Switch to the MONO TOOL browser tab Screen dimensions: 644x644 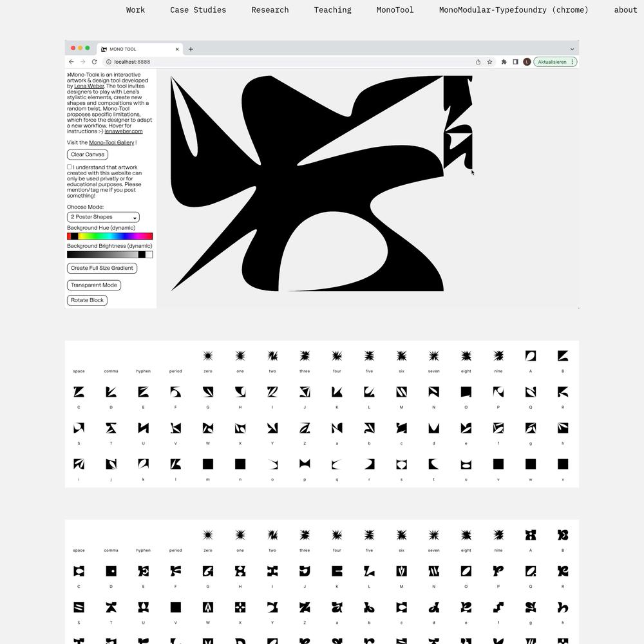pyautogui.click(x=140, y=49)
